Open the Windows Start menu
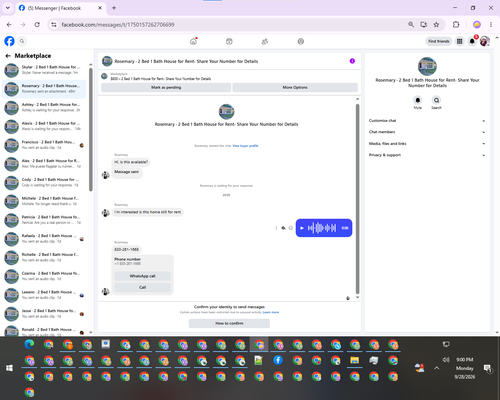The image size is (500, 400). click(9, 368)
